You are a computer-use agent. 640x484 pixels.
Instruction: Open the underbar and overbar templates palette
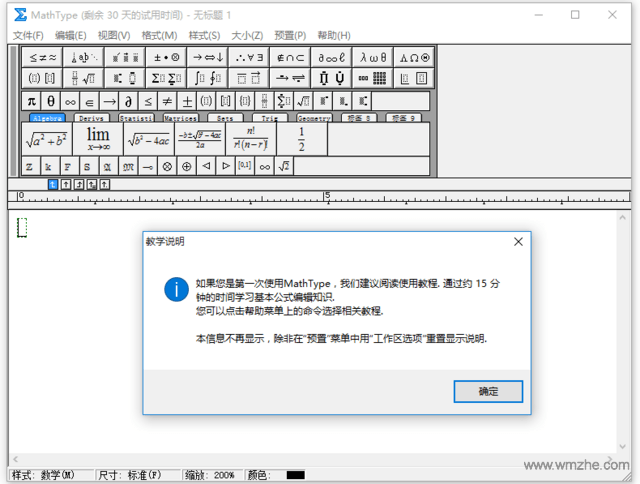tap(249, 78)
